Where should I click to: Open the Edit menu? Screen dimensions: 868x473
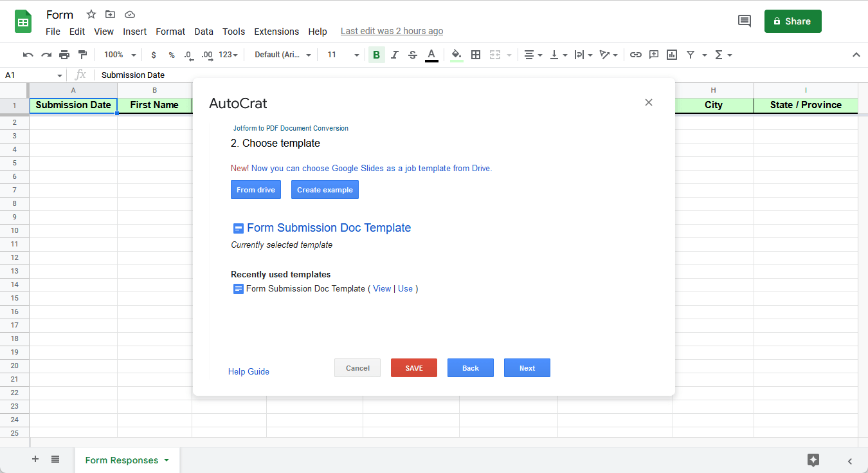(77, 32)
